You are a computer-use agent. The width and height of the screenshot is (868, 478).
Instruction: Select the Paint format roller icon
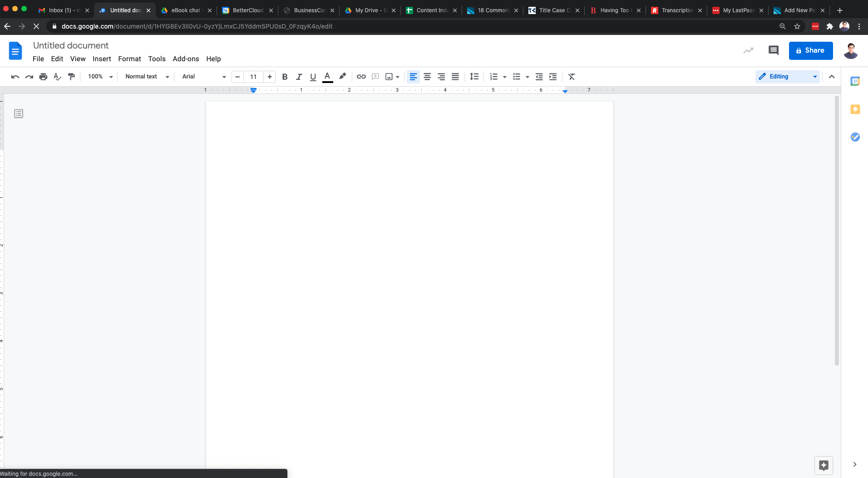(71, 77)
